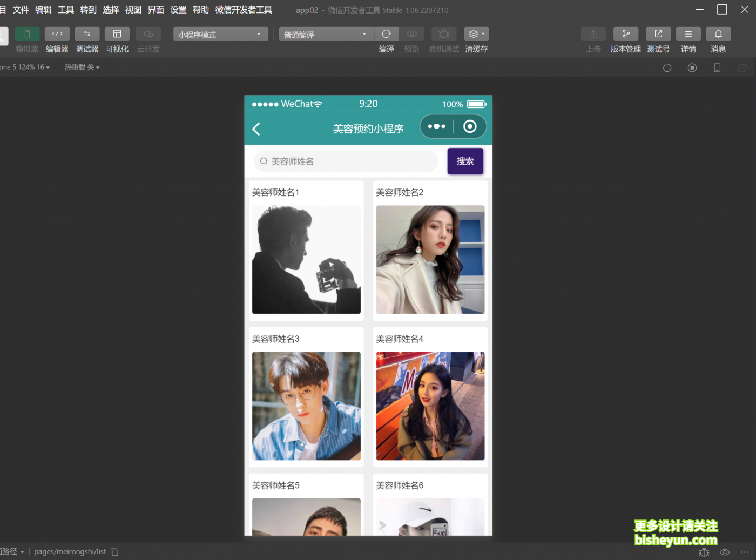Copy the page path icon
The image size is (756, 560).
114,552
